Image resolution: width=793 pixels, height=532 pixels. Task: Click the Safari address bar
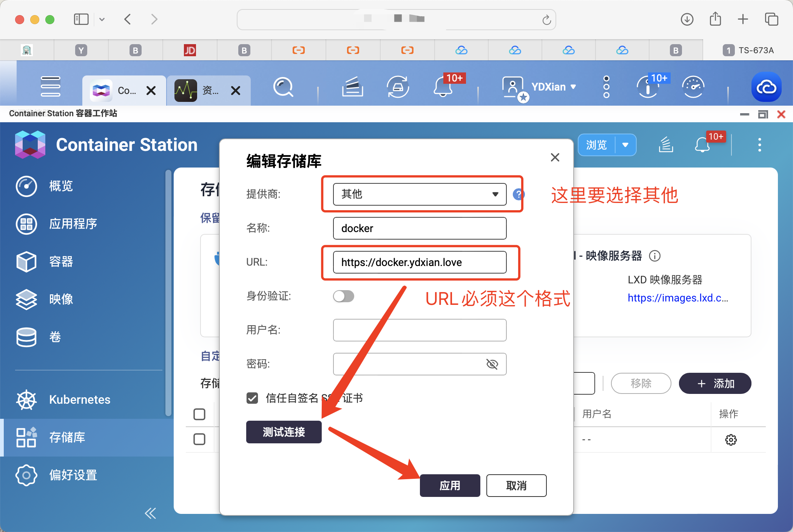point(396,20)
